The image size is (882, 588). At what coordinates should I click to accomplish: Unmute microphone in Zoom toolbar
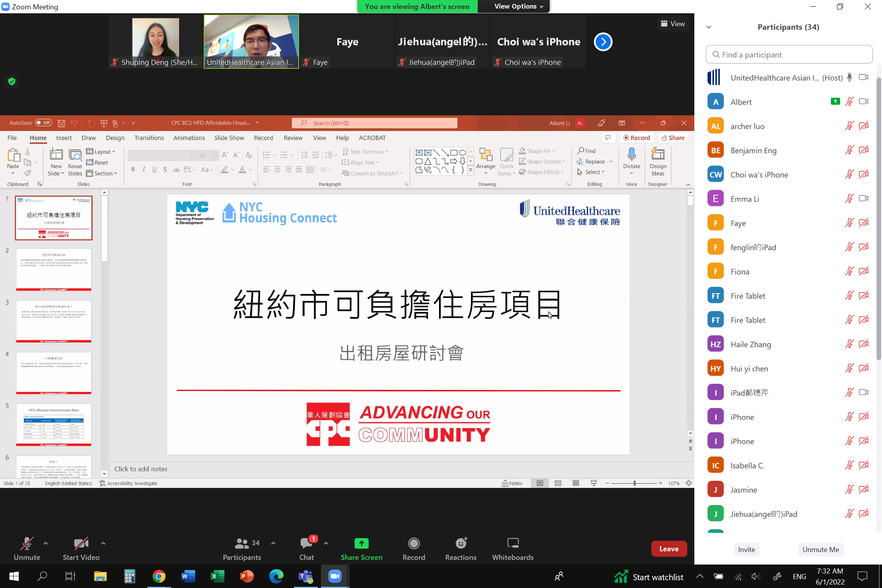click(x=27, y=548)
